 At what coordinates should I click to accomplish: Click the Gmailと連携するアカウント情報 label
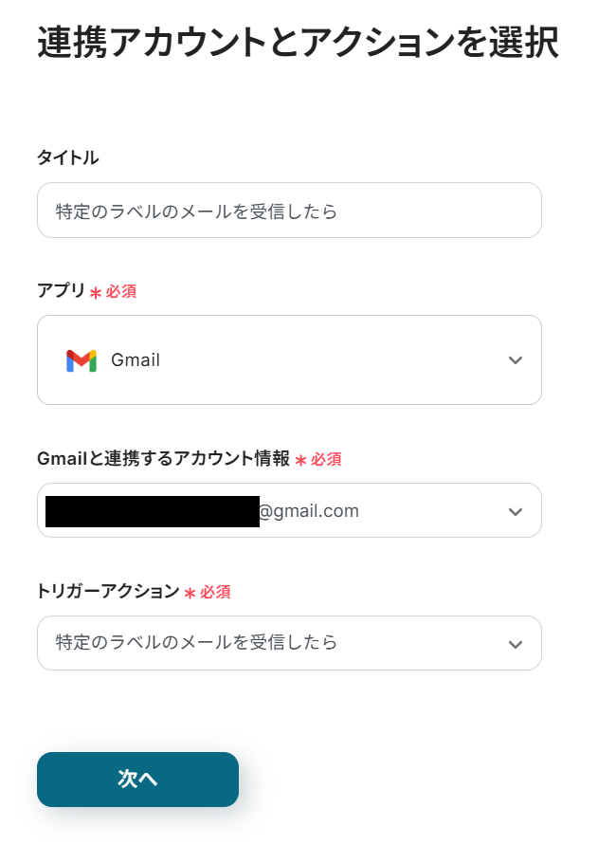click(163, 459)
